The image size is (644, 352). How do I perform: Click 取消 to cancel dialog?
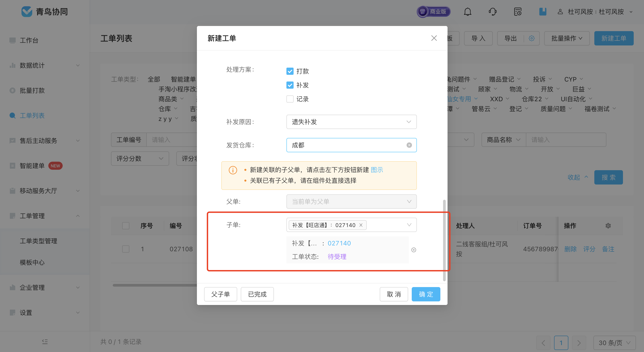tap(394, 294)
